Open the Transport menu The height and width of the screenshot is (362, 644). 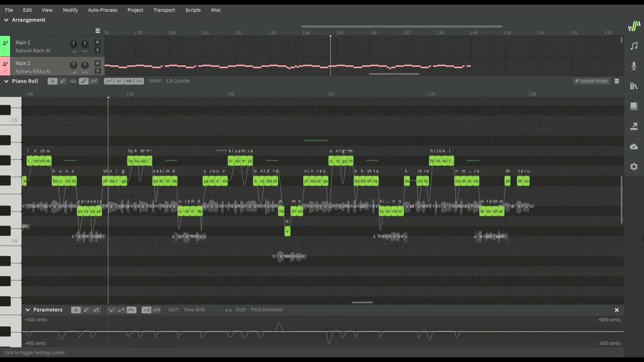(165, 10)
